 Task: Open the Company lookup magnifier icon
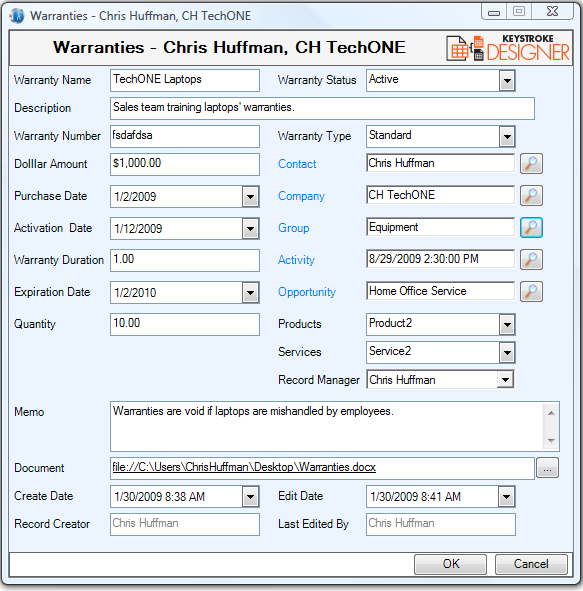[x=531, y=196]
